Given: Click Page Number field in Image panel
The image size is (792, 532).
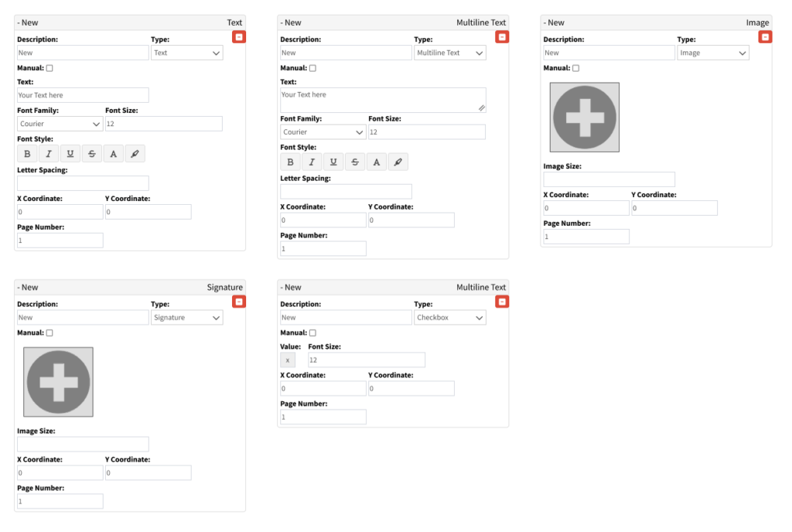Looking at the screenshot, I should click(x=586, y=237).
